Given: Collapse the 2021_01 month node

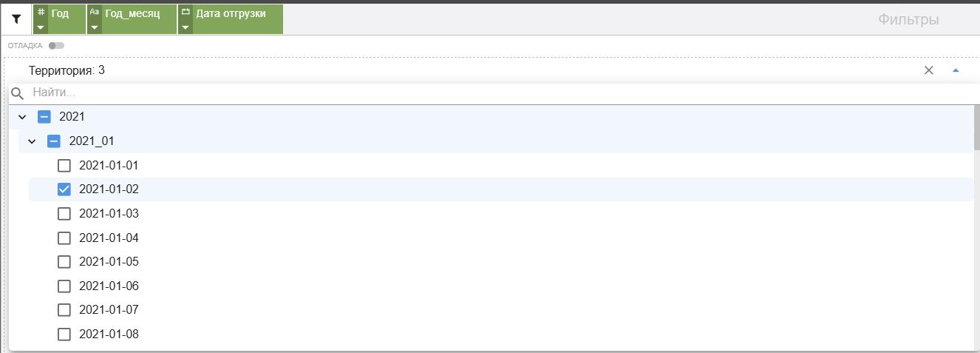Looking at the screenshot, I should click(x=32, y=141).
